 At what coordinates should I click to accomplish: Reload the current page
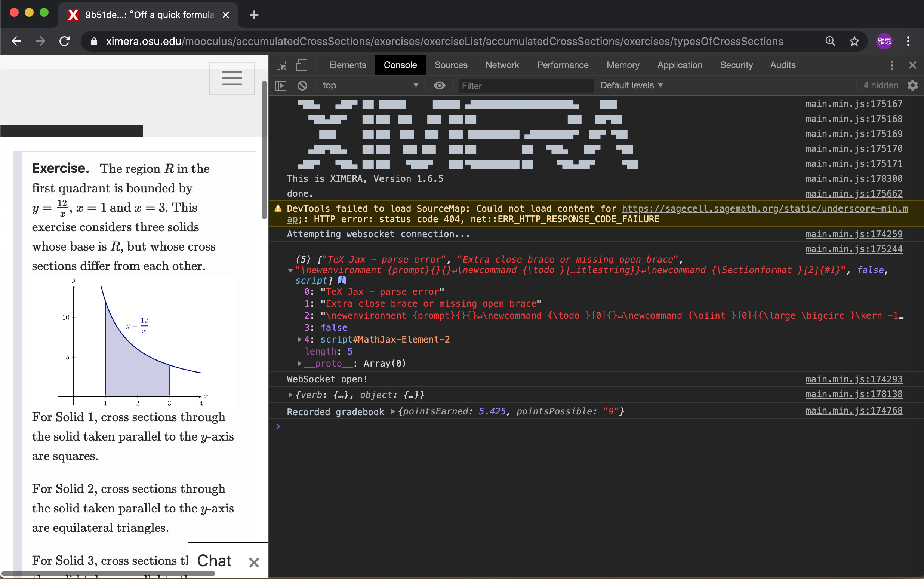64,42
